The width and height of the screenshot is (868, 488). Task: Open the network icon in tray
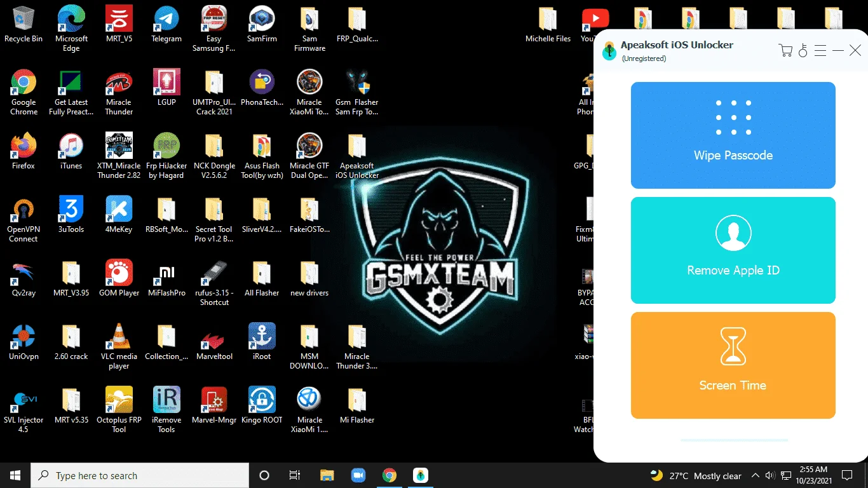point(785,475)
